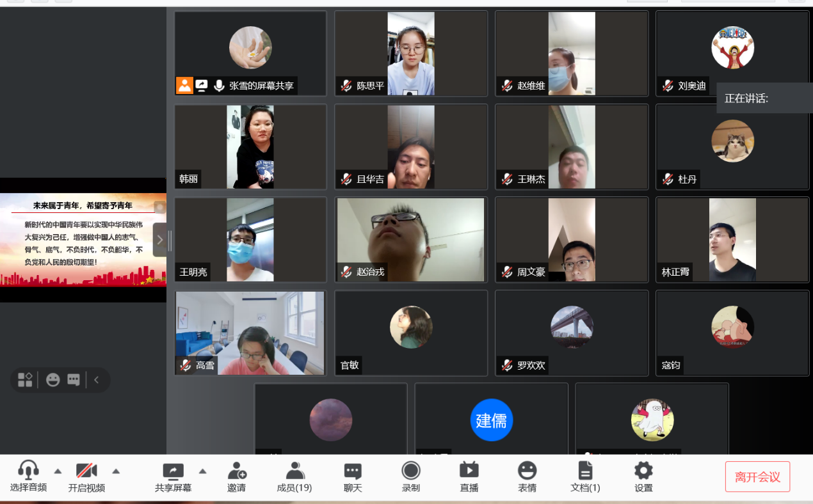Start recording with the 录制 icon

[411, 471]
